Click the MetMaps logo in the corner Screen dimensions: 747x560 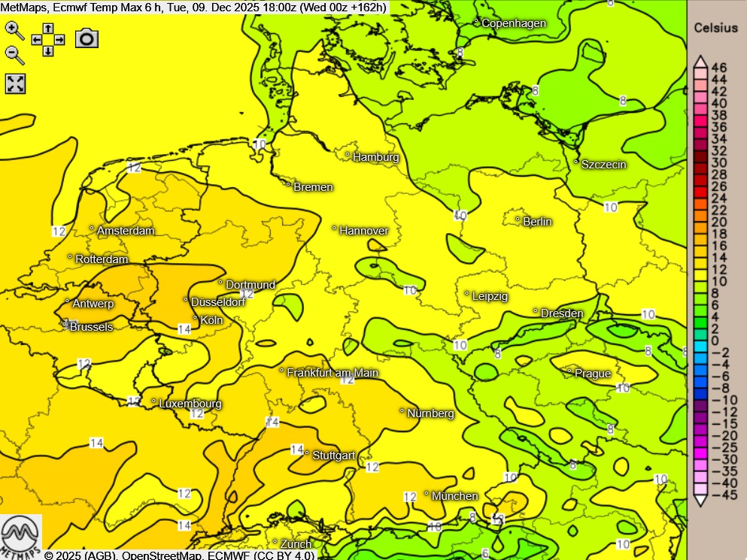(x=21, y=536)
